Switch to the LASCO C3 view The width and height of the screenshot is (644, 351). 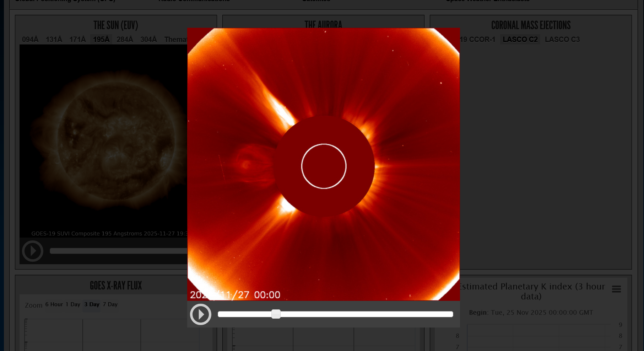pyautogui.click(x=562, y=39)
